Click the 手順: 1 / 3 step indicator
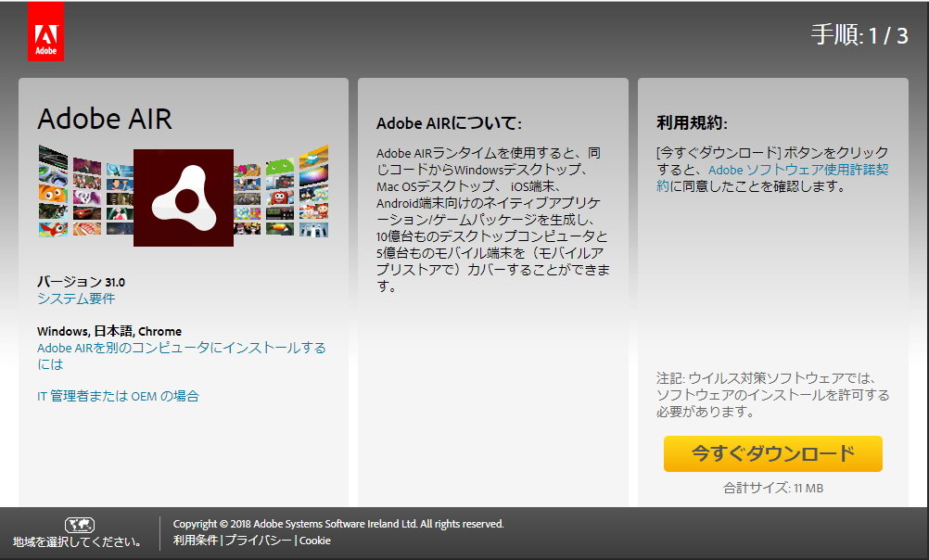Image resolution: width=929 pixels, height=560 pixels. tap(859, 35)
